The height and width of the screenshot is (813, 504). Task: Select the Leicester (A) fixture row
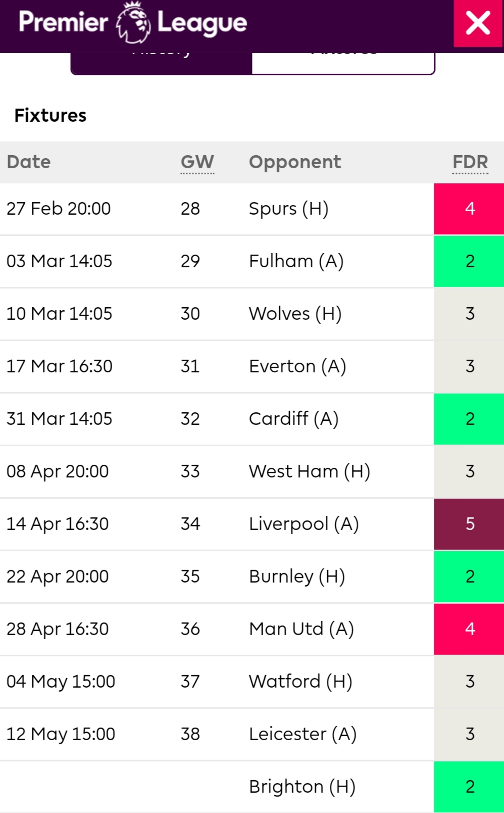252,734
